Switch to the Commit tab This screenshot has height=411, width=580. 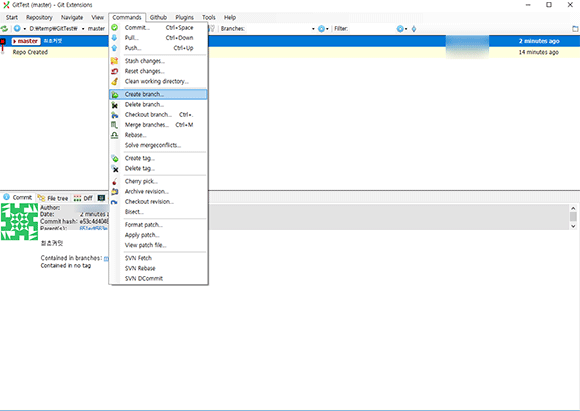click(x=18, y=198)
